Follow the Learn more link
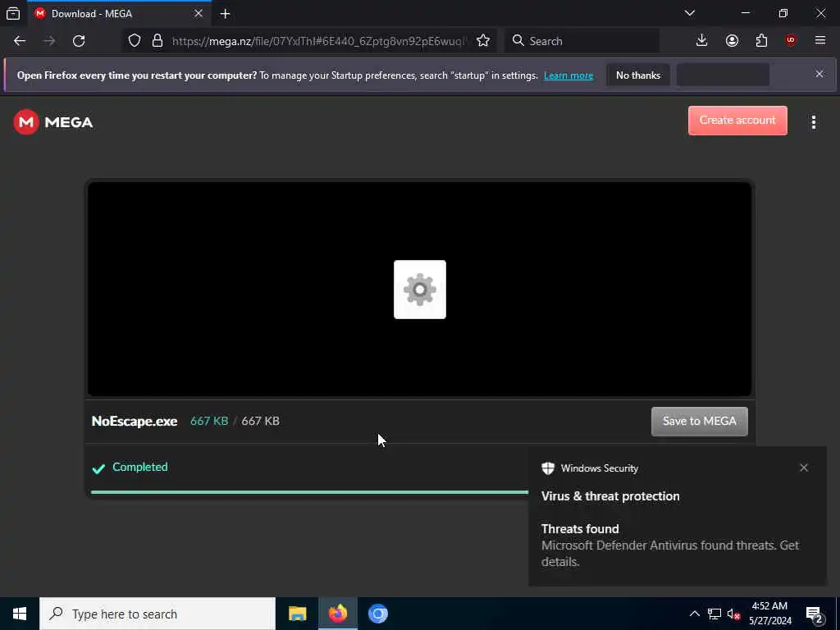The height and width of the screenshot is (630, 840). click(568, 75)
